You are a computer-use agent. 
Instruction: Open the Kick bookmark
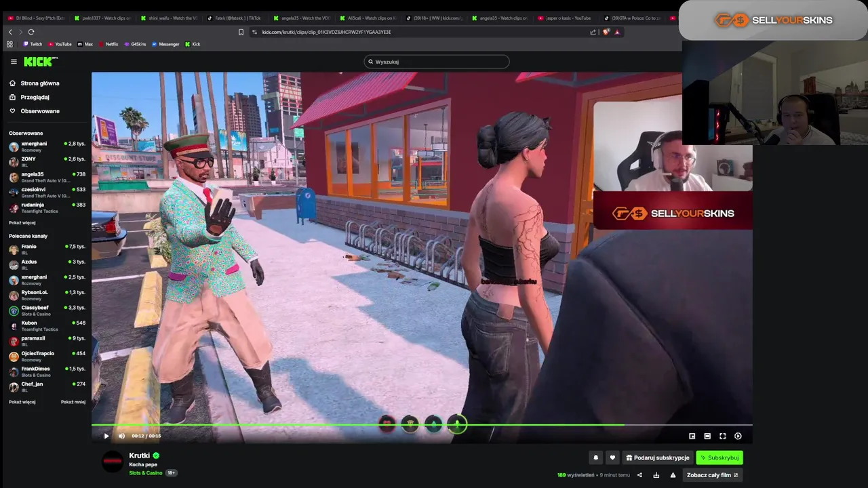193,44
